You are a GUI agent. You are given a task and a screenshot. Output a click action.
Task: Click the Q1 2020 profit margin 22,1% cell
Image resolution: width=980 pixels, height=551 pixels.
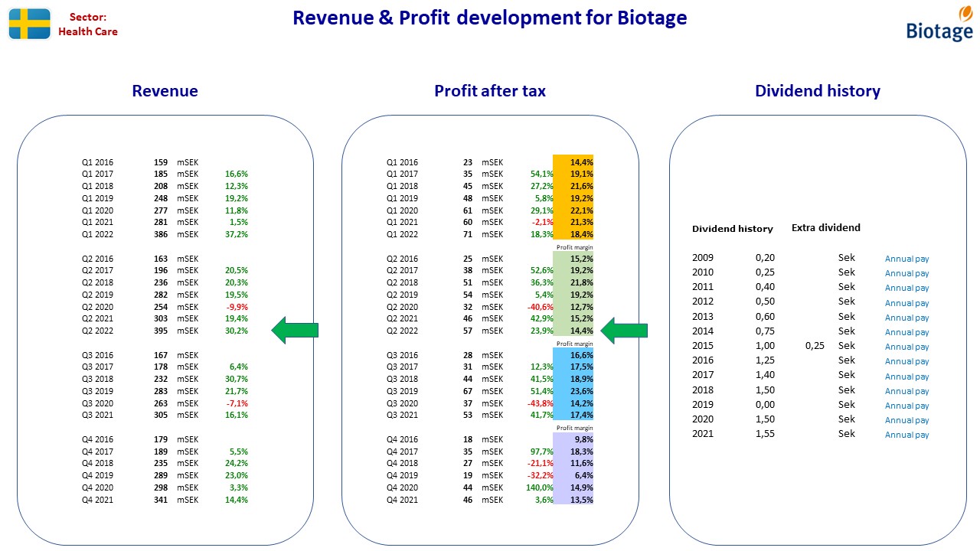[x=573, y=210]
